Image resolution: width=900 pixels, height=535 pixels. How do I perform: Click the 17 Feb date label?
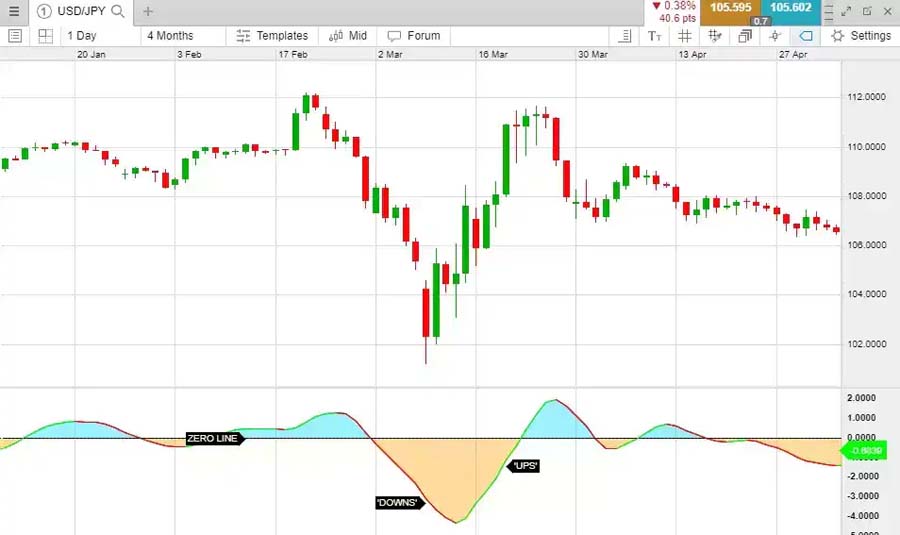(293, 55)
